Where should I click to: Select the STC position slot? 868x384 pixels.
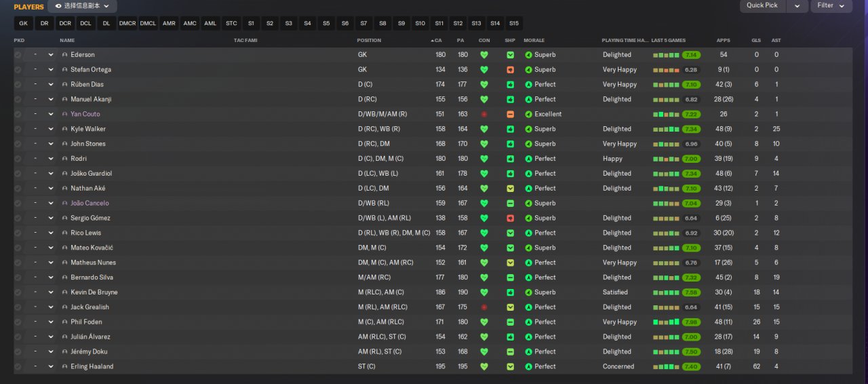[232, 23]
